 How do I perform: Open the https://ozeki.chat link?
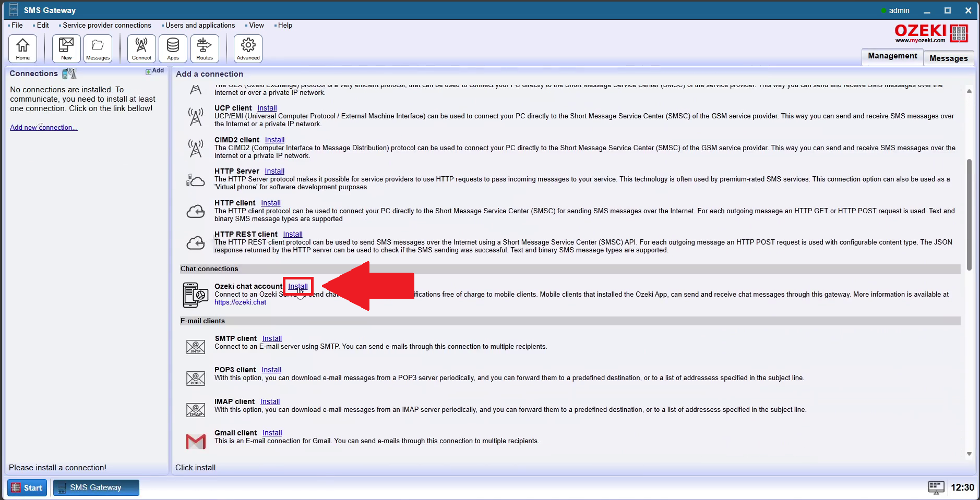240,302
